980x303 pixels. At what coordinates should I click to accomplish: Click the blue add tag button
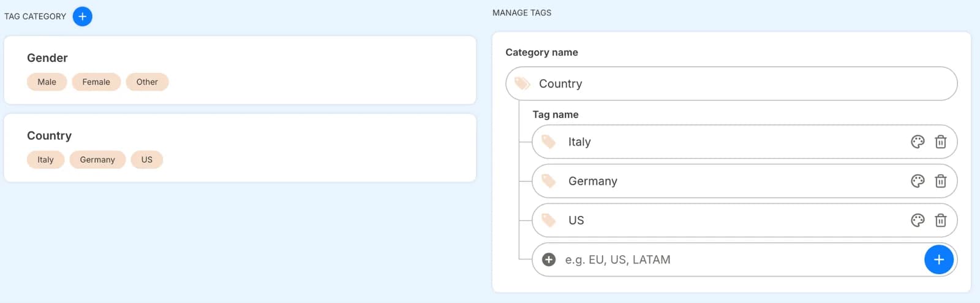click(x=939, y=259)
